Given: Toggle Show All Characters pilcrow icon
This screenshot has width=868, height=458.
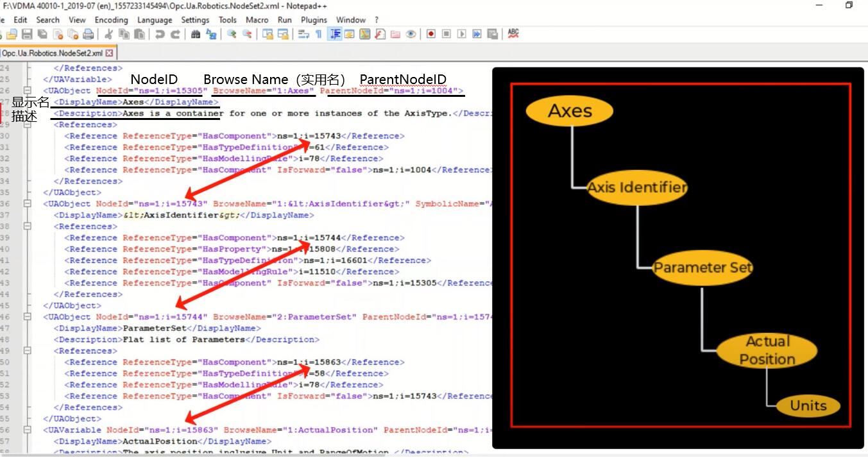Looking at the screenshot, I should click(318, 34).
